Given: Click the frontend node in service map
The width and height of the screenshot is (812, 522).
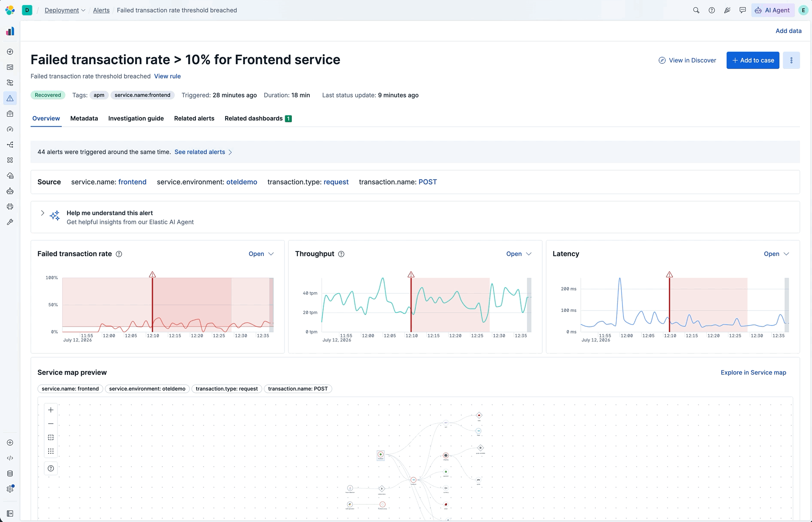Looking at the screenshot, I should (x=381, y=454).
